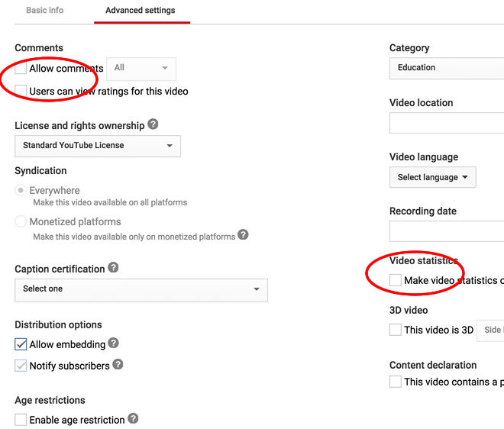504x429 pixels.
Task: Check the This video is 3D box
Action: pyautogui.click(x=395, y=330)
